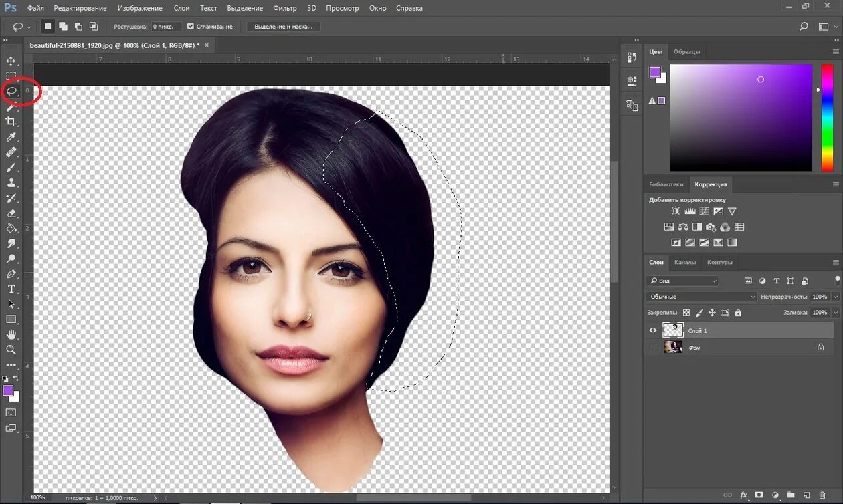843x504 pixels.
Task: Activate the Zoom magnifier tool
Action: [11, 350]
